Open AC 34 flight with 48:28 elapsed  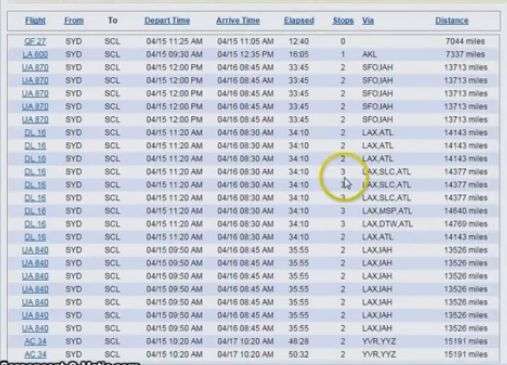35,341
